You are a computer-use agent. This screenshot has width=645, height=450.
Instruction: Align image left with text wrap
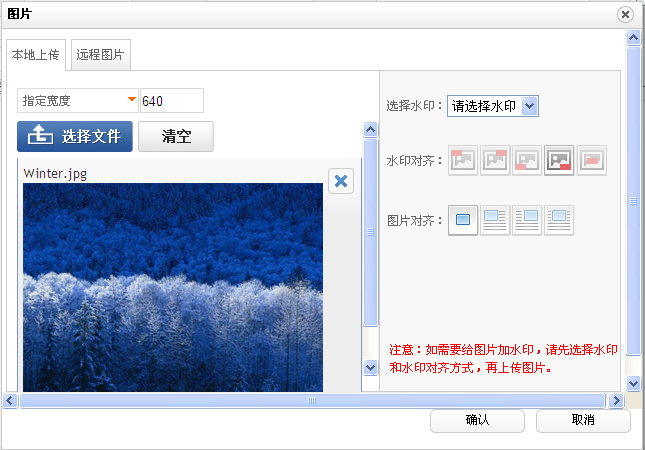point(495,220)
